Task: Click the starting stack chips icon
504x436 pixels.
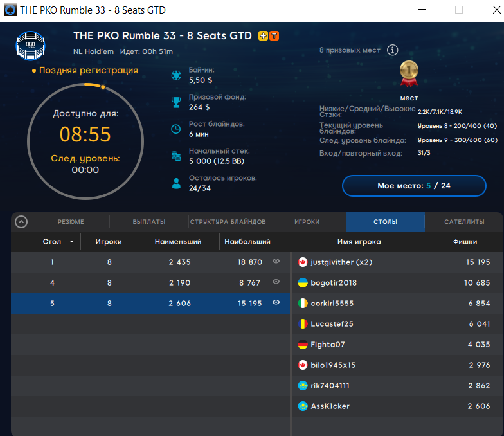Action: tap(176, 156)
